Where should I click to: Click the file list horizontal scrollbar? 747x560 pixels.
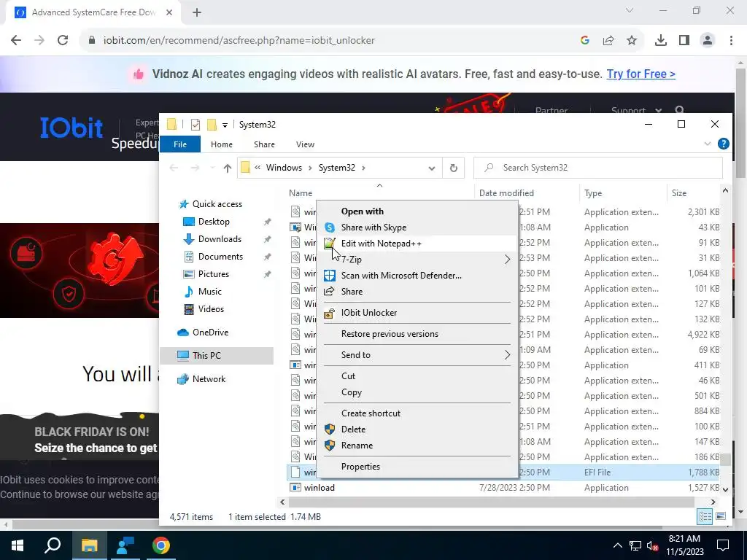click(x=491, y=502)
